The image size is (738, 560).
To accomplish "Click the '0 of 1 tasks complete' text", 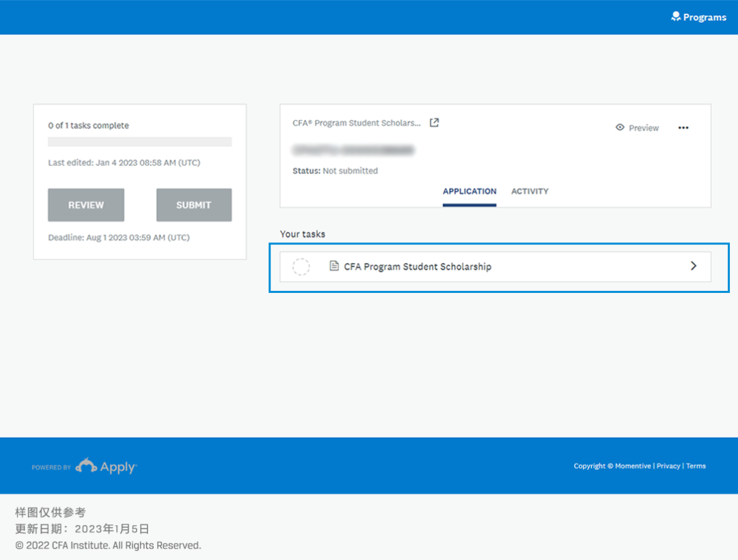I will (x=88, y=126).
